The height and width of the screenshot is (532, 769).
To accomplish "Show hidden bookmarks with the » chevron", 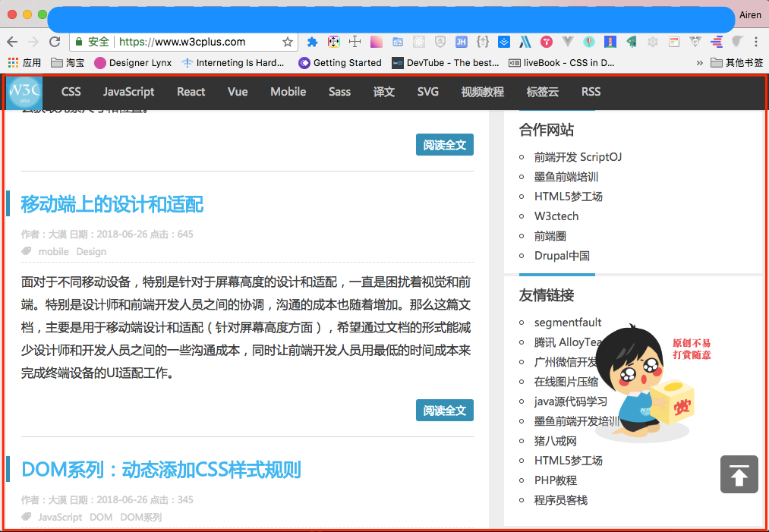I will 699,63.
